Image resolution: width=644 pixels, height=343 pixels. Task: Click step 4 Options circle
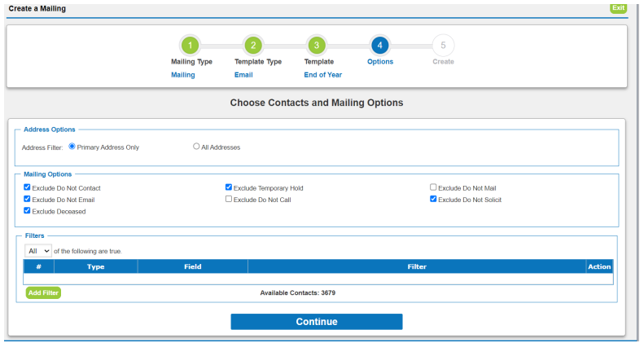tap(380, 45)
